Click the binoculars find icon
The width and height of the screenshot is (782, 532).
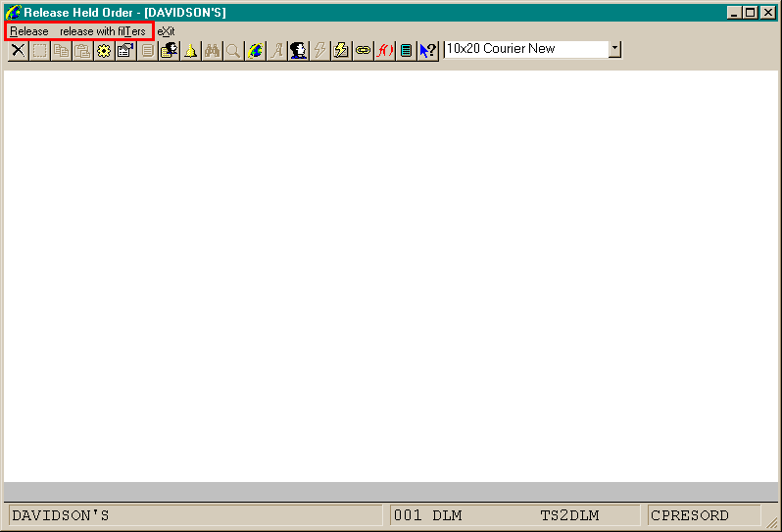[x=212, y=50]
